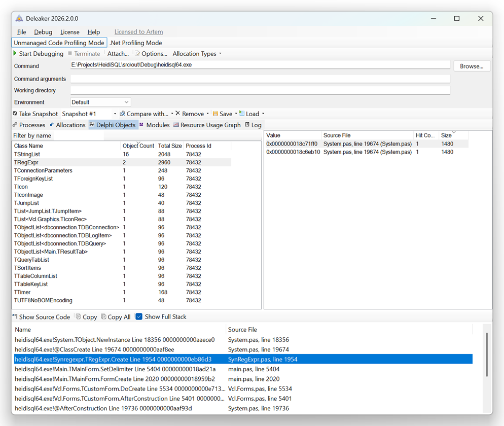Expand the Compare with dropdown arrow
This screenshot has width=504, height=426.
click(x=172, y=114)
